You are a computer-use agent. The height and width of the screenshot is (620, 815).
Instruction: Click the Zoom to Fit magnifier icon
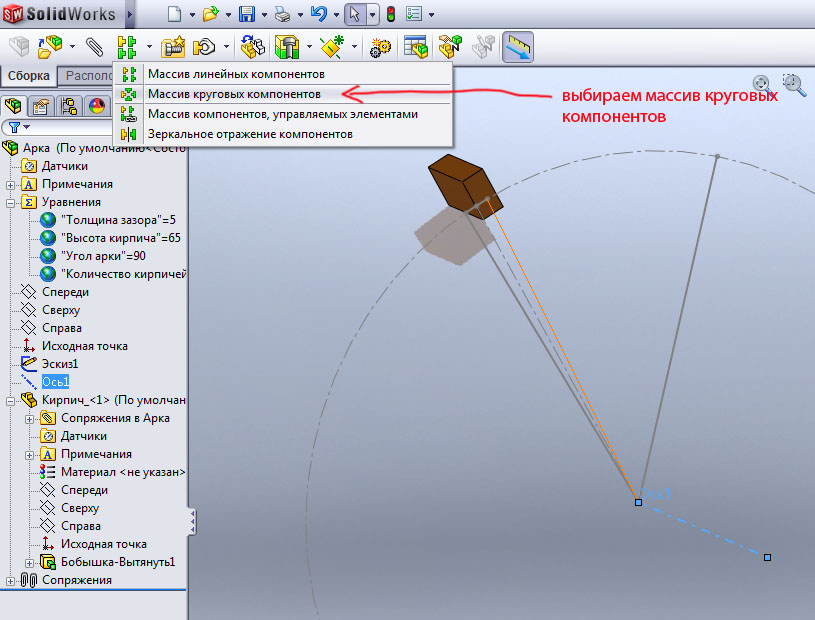coord(762,84)
